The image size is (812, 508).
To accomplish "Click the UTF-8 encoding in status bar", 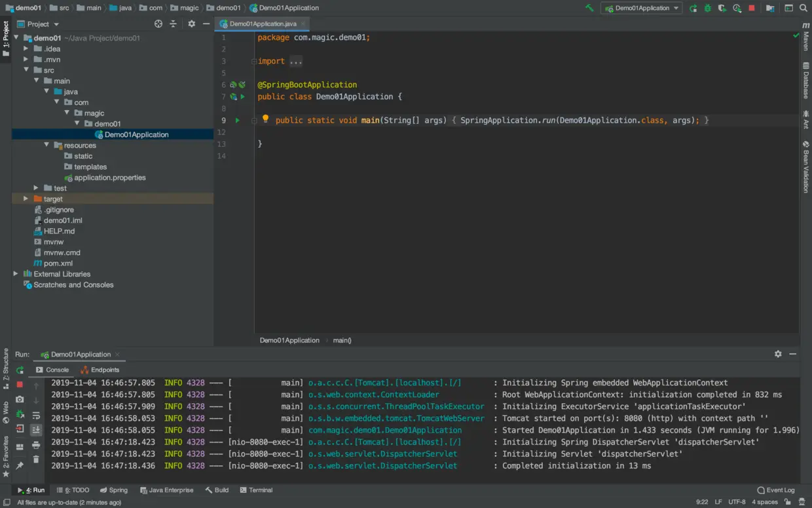I will (x=737, y=502).
